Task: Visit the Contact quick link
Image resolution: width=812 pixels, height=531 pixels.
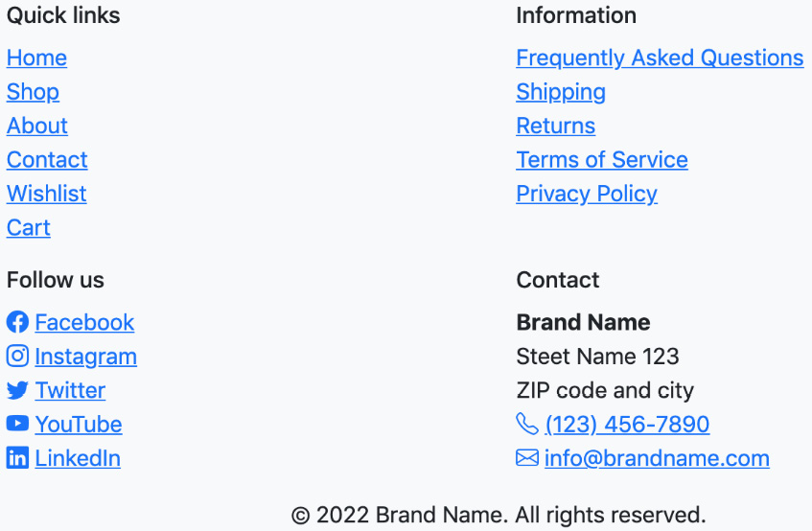Action: coord(47,160)
